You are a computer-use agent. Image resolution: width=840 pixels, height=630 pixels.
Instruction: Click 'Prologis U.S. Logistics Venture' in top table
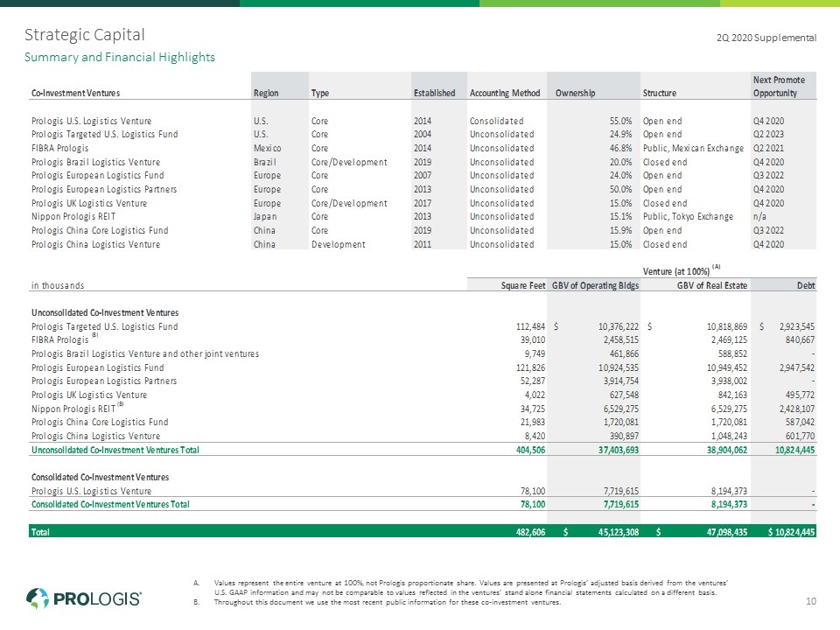(92, 121)
